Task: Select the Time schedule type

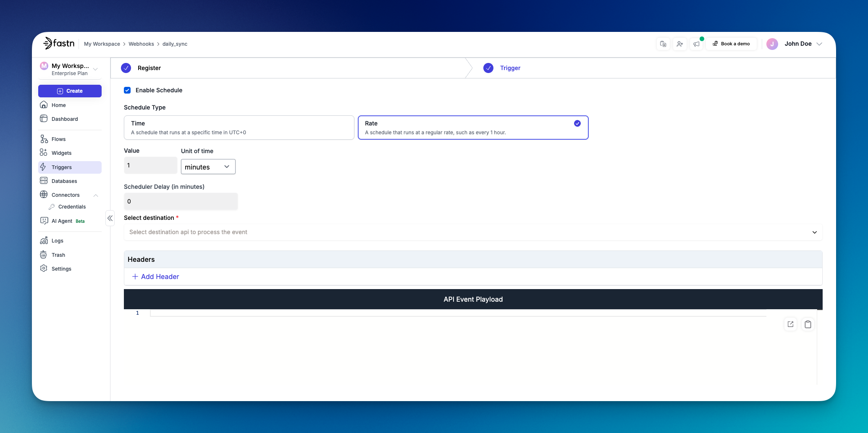Action: click(x=239, y=128)
